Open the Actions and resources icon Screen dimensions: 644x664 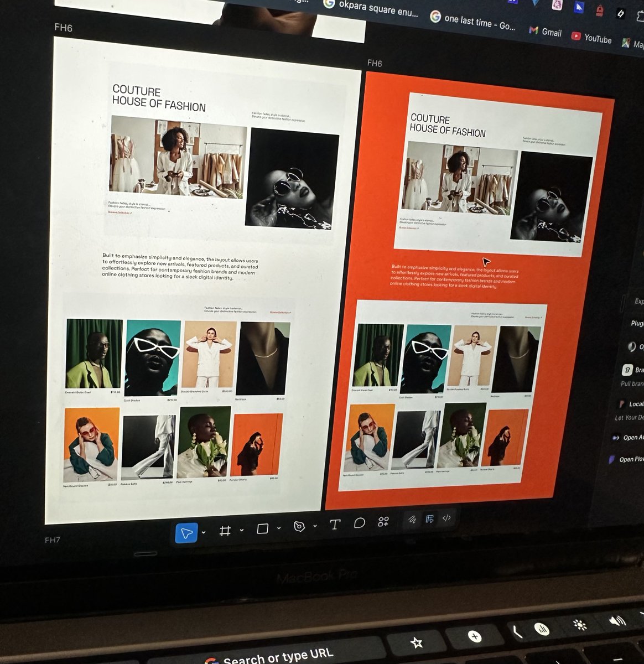tap(383, 521)
